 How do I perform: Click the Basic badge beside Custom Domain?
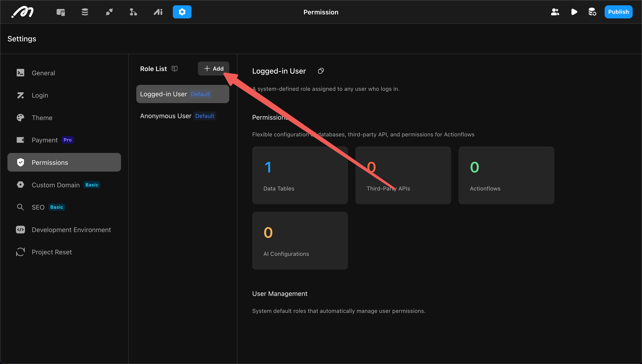(x=92, y=185)
